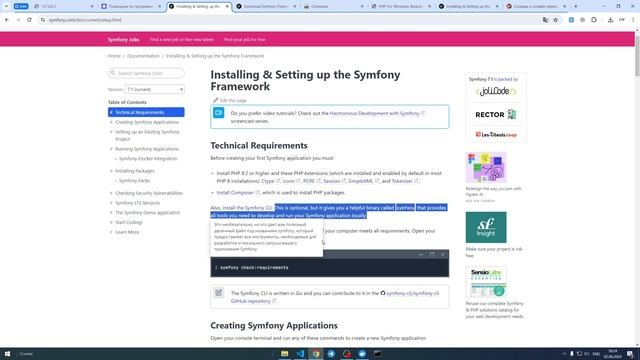The width and height of the screenshot is (640, 360).
Task: Switch to Chrome in the taskbar
Action: [316, 353]
